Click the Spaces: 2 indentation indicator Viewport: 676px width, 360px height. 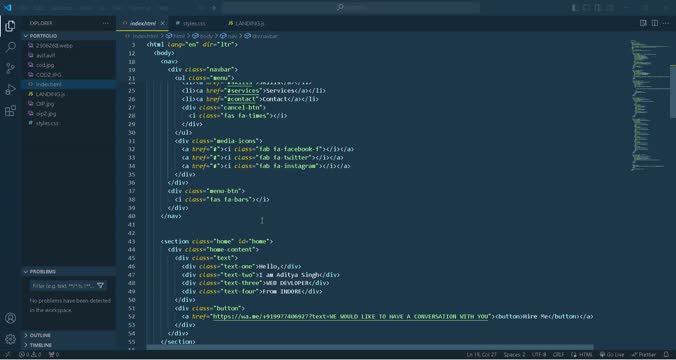tap(514, 354)
